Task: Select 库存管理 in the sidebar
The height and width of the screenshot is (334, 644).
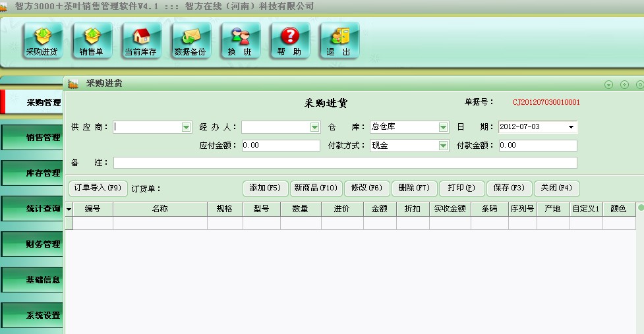Action: (x=33, y=173)
